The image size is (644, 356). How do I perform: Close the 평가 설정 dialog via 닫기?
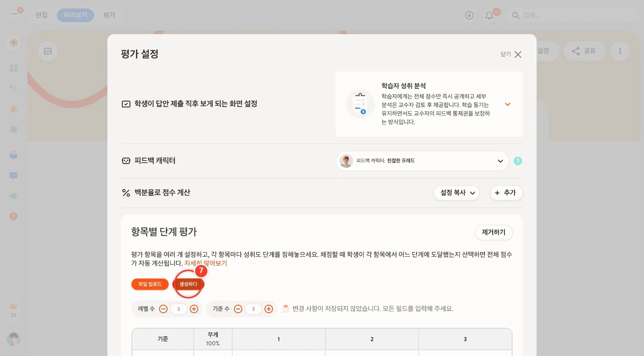pyautogui.click(x=511, y=54)
